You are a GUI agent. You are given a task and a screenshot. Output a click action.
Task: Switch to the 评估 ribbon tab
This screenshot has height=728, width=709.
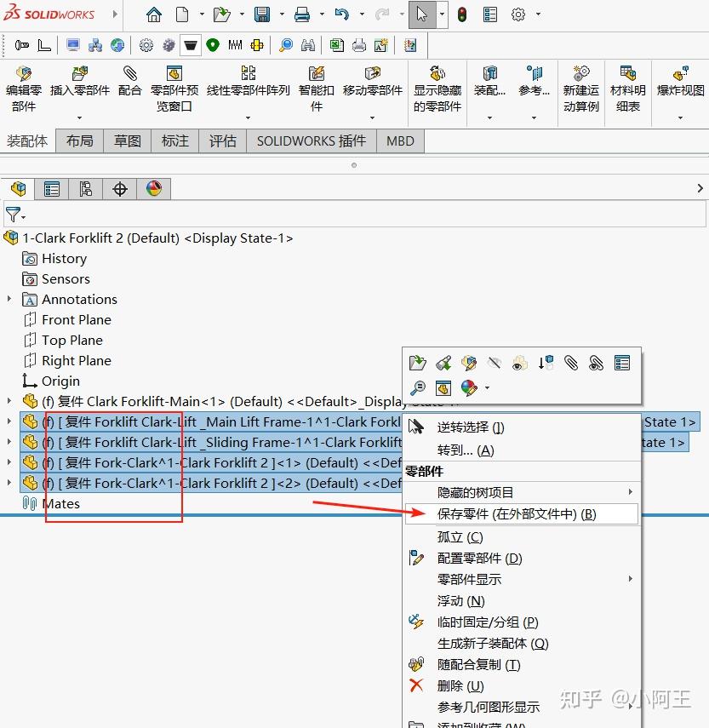(x=223, y=140)
